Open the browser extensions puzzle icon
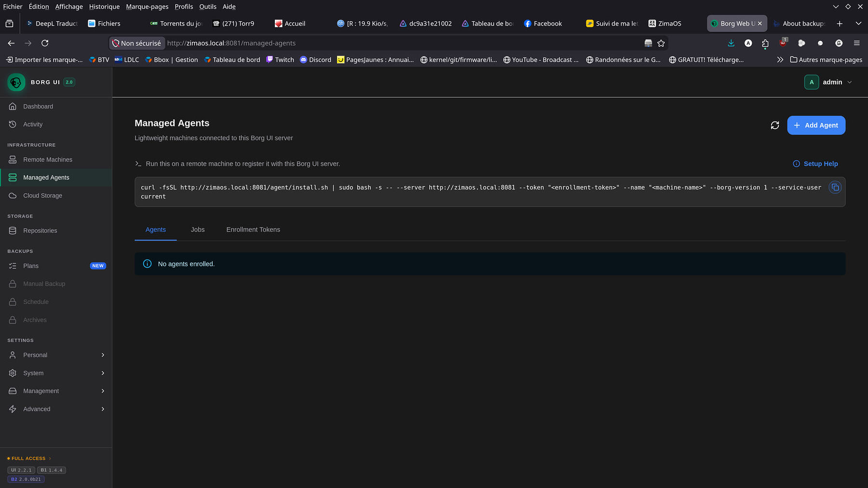The width and height of the screenshot is (868, 488). coord(765,44)
